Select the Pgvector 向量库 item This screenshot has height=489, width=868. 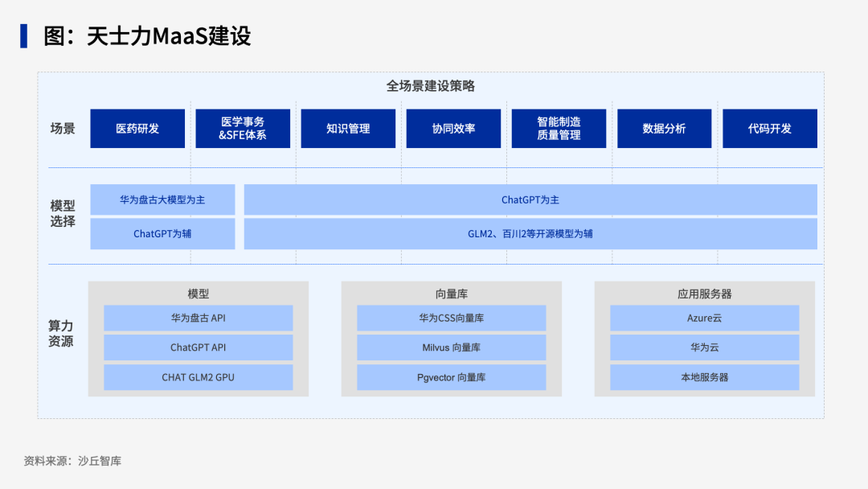coord(451,377)
